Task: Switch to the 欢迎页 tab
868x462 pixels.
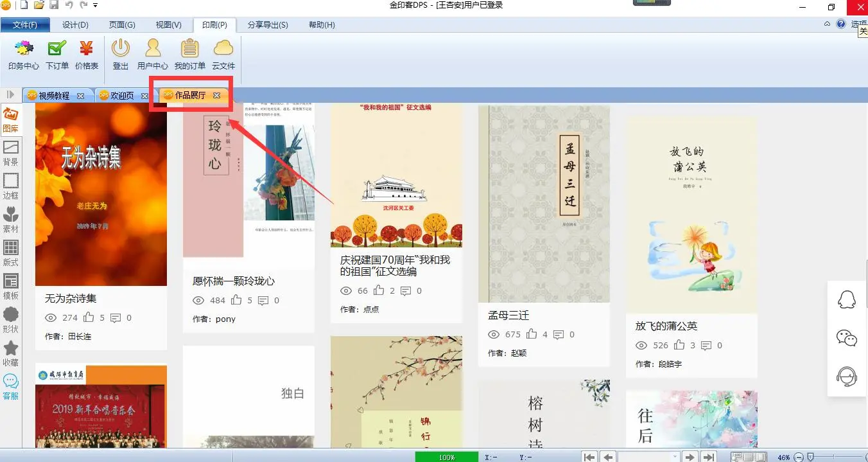Action: (121, 96)
